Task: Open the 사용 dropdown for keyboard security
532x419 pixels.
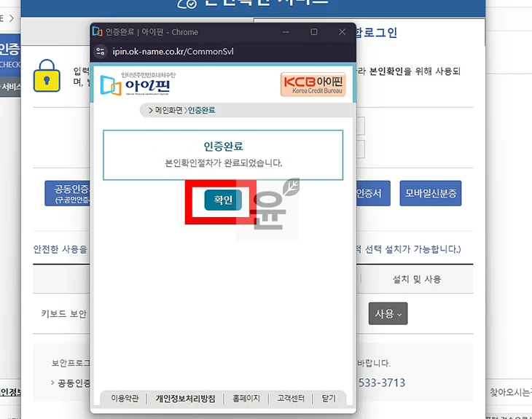Action: pos(387,313)
